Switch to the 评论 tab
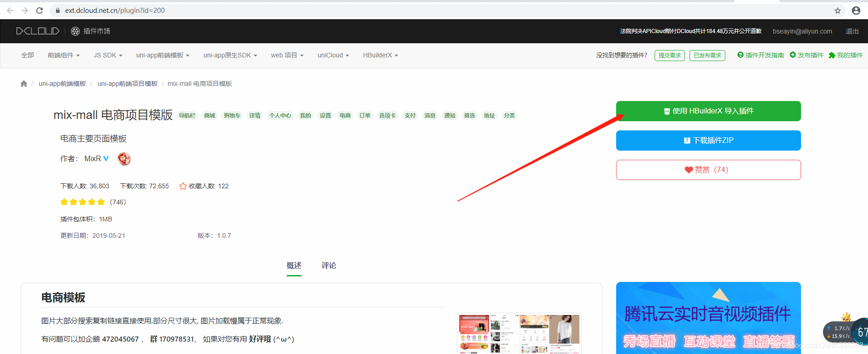868x354 pixels. 329,266
